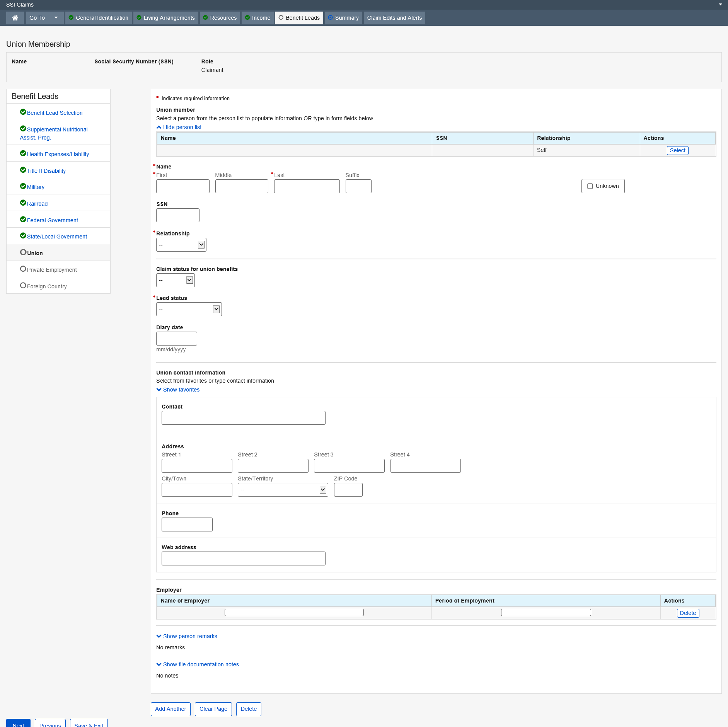
Task: Check the Unknown name checkbox
Action: click(590, 186)
